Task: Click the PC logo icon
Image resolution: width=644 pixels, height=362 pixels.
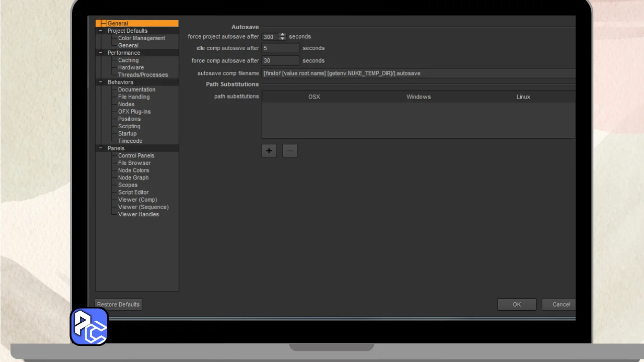Action: click(x=89, y=327)
